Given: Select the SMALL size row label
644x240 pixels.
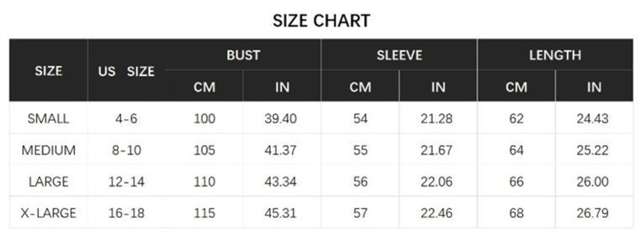Looking at the screenshot, I should (x=48, y=119).
